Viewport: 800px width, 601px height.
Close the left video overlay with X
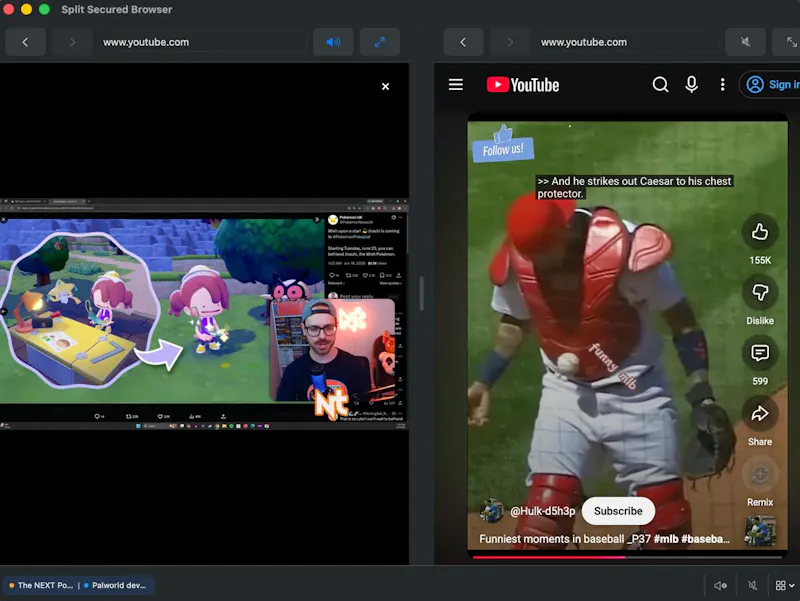pyautogui.click(x=386, y=87)
